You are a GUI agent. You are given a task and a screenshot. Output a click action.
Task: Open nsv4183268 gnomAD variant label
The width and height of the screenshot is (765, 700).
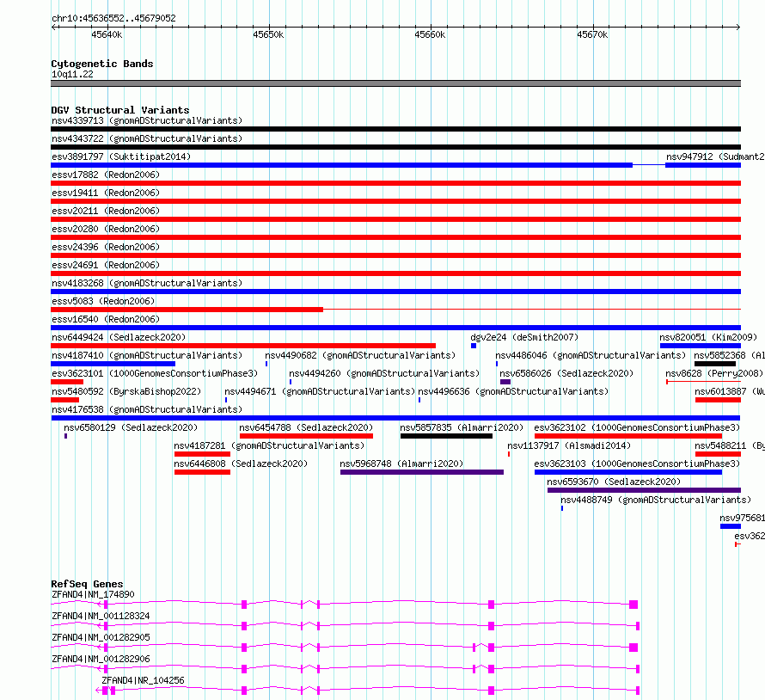(147, 283)
